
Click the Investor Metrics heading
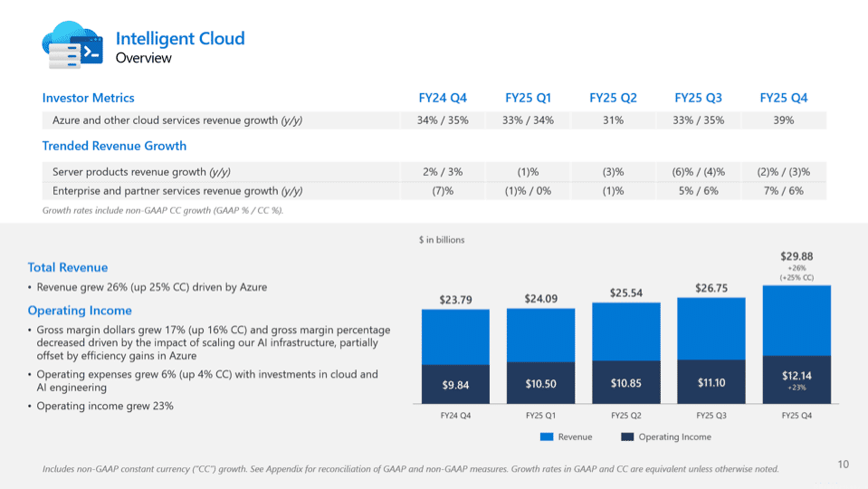pos(89,98)
